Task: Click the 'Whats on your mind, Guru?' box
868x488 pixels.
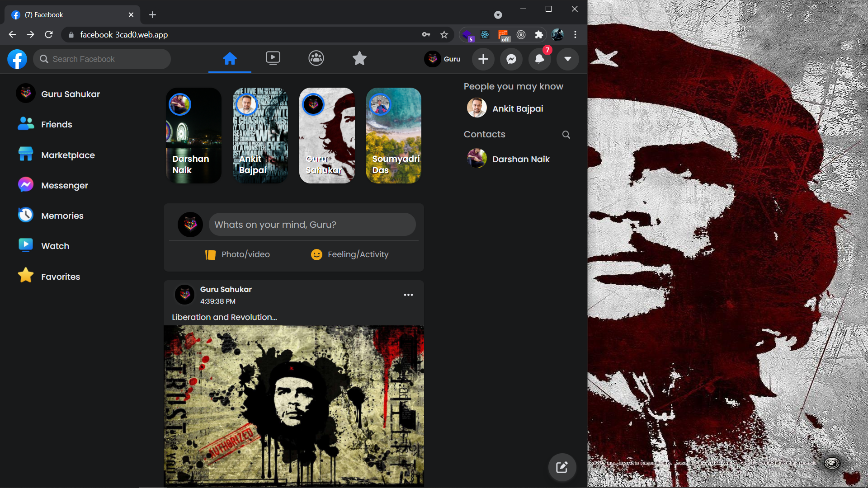Action: [x=312, y=225]
